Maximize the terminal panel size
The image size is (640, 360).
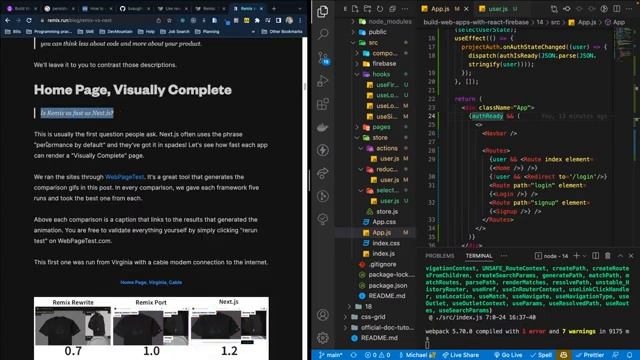pos(620,256)
